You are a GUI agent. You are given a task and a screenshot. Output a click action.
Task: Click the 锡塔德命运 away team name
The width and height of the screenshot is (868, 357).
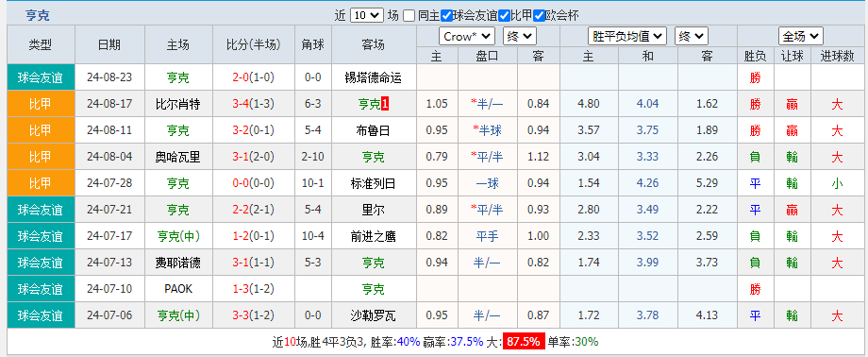pos(374,77)
